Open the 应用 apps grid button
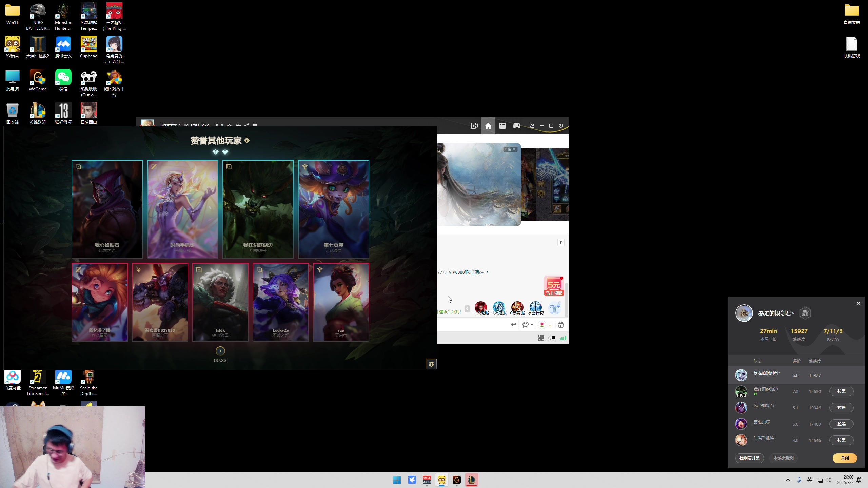 tap(547, 338)
